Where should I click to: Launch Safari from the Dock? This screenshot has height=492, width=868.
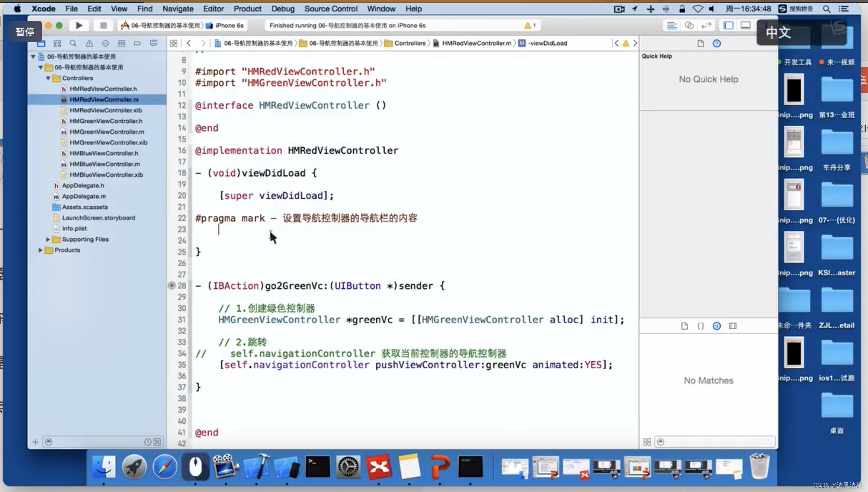(x=165, y=467)
